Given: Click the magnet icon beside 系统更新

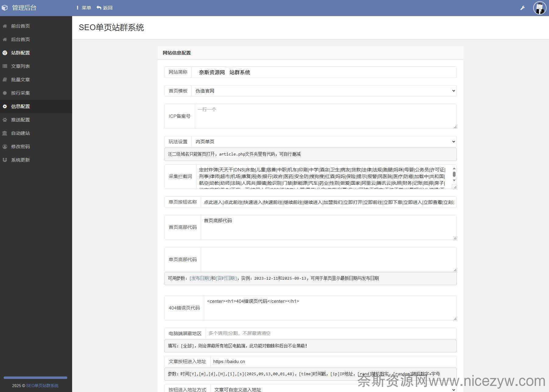Looking at the screenshot, I should 5,160.
